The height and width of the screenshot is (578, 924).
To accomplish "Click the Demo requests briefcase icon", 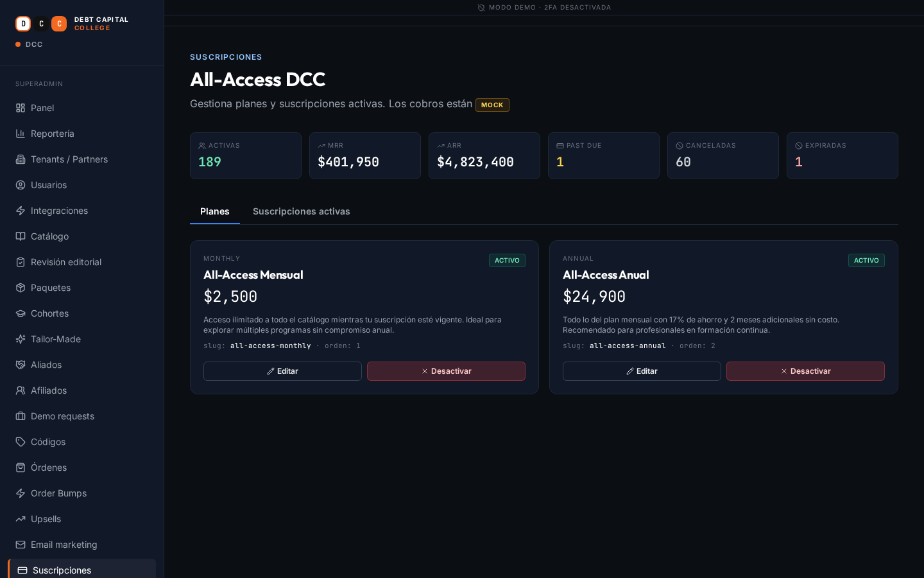I will tap(21, 416).
